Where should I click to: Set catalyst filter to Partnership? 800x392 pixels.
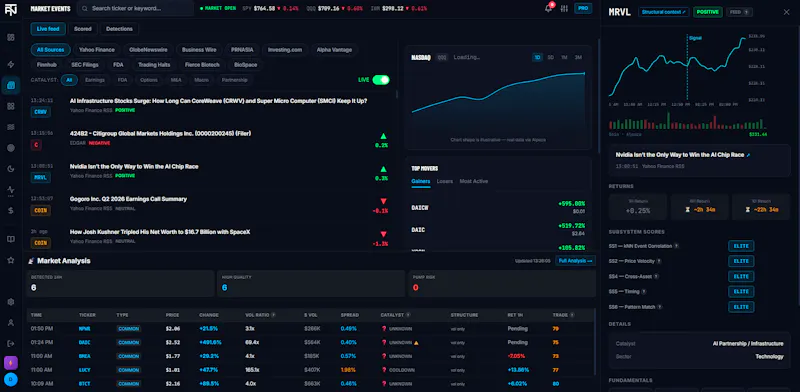pyautogui.click(x=235, y=80)
